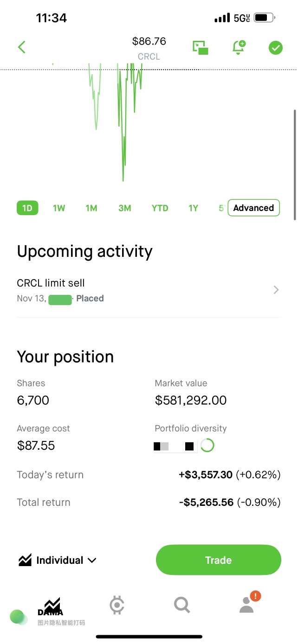
Task: Switch chart range to 1W
Action: point(59,208)
